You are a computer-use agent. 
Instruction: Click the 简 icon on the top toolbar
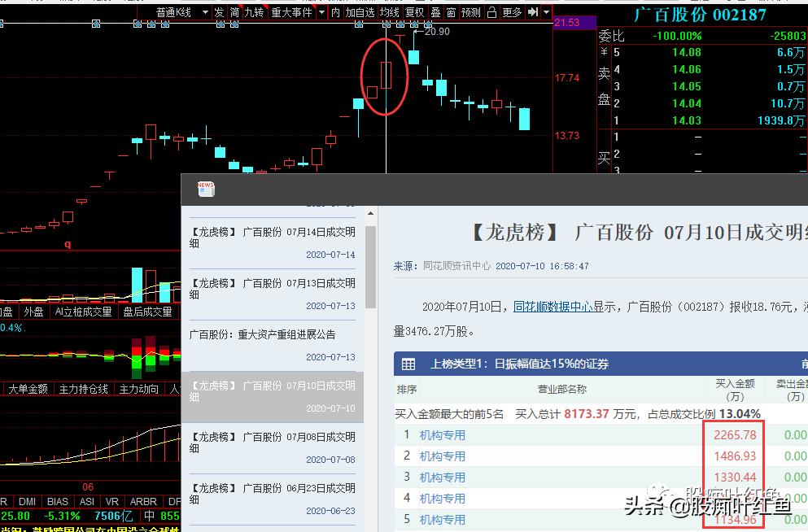point(234,12)
